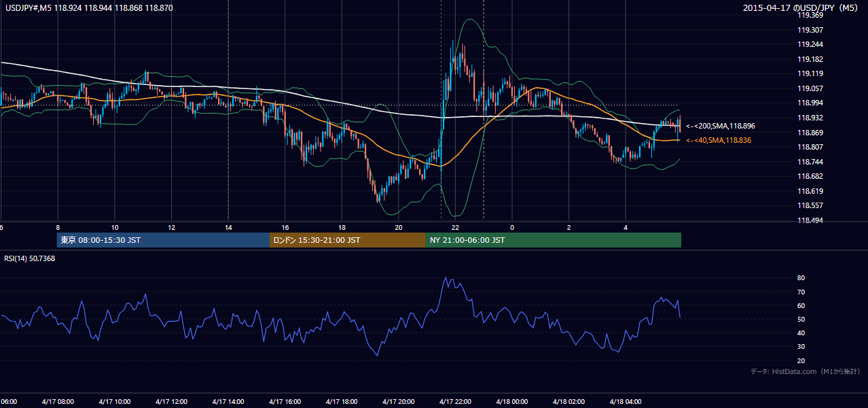The image size is (868, 408).
Task: Click RSI scale value 70
Action: (x=801, y=292)
